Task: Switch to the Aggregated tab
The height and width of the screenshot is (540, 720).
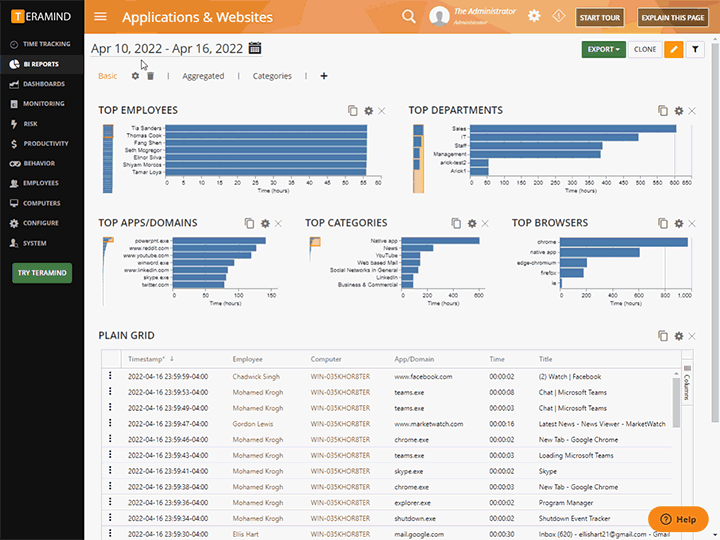Action: [203, 76]
